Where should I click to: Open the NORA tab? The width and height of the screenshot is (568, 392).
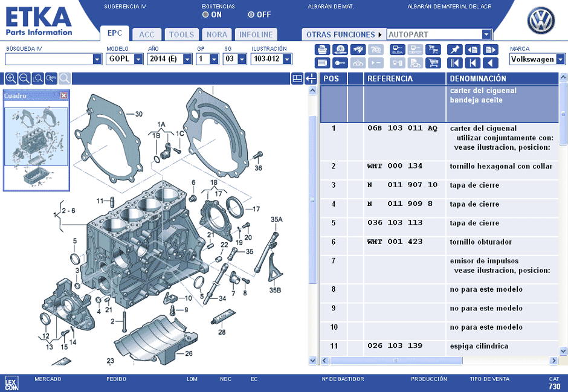[x=216, y=34]
